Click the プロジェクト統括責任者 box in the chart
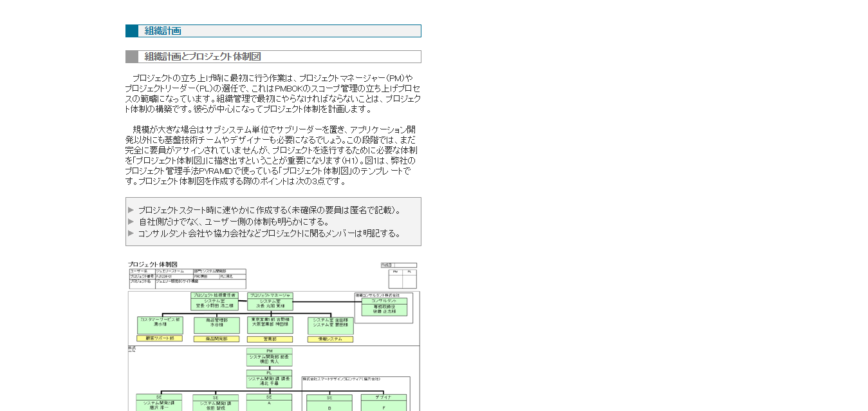 pyautogui.click(x=215, y=301)
